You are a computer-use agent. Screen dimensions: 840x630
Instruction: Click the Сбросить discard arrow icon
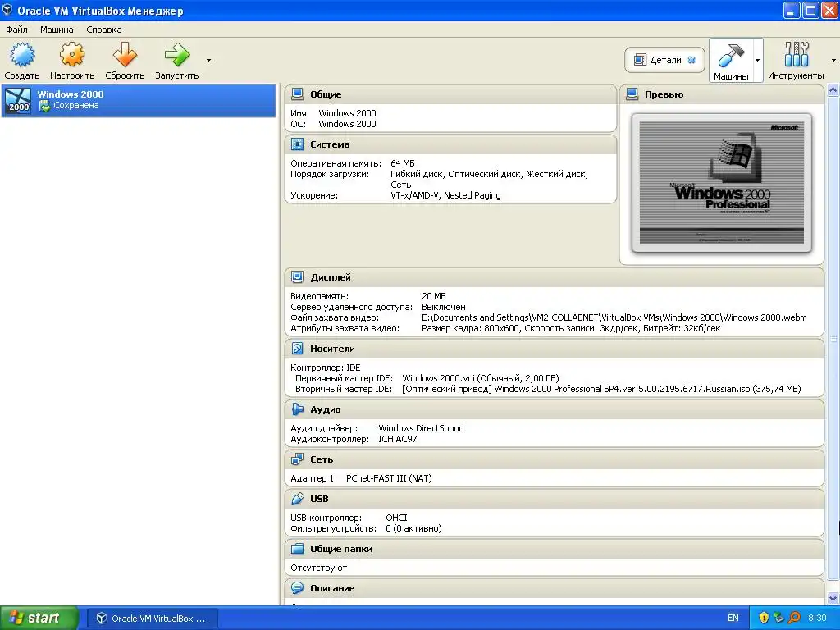pyautogui.click(x=125, y=55)
